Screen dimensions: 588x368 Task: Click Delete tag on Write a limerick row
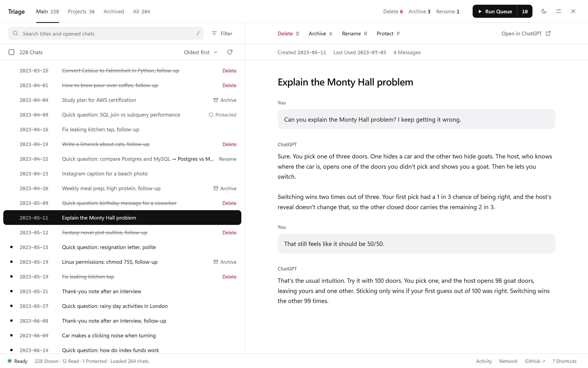(229, 144)
